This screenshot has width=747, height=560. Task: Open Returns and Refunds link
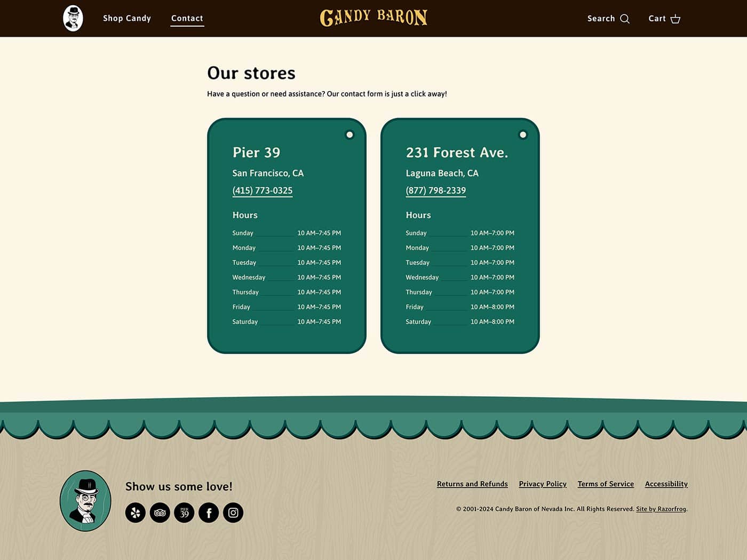pos(472,484)
